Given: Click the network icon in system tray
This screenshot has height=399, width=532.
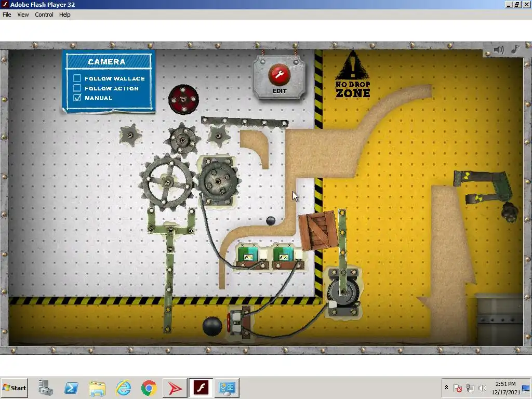Looking at the screenshot, I should [470, 388].
